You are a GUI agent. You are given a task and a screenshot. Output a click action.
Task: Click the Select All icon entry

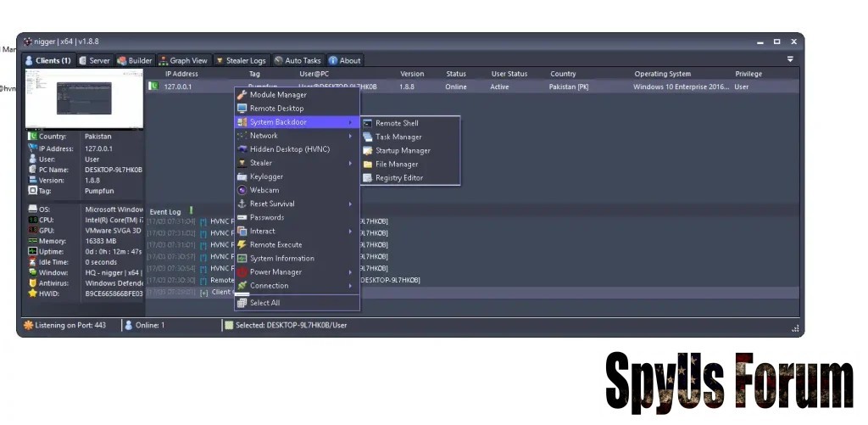[242, 303]
